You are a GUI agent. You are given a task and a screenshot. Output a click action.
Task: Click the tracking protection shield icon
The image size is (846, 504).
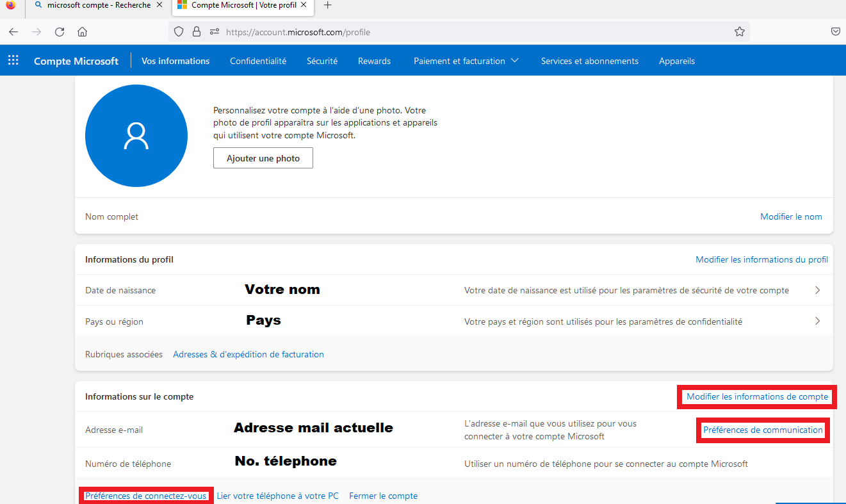point(179,32)
